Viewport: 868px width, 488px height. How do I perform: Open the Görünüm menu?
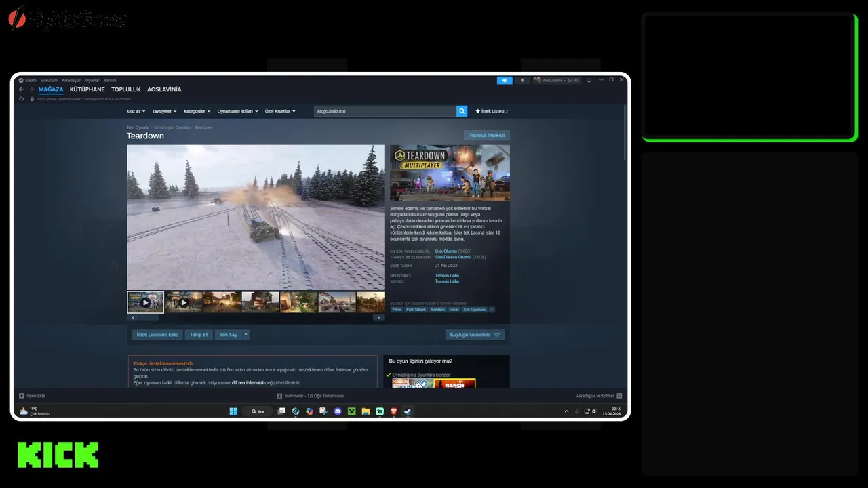pos(49,80)
